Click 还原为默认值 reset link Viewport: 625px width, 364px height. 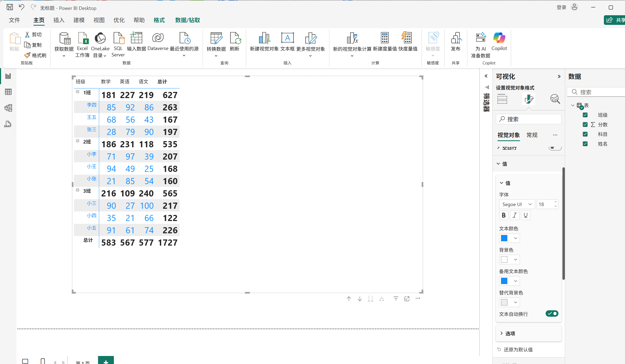click(x=518, y=350)
